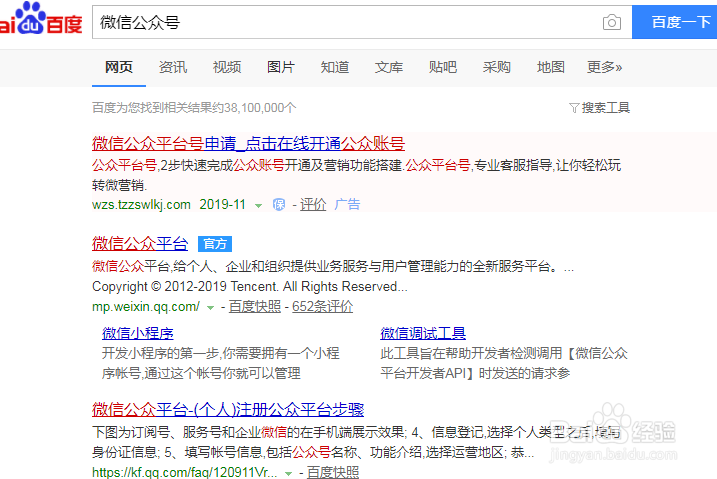Click the 广告 label link
The height and width of the screenshot is (479, 717).
click(347, 204)
